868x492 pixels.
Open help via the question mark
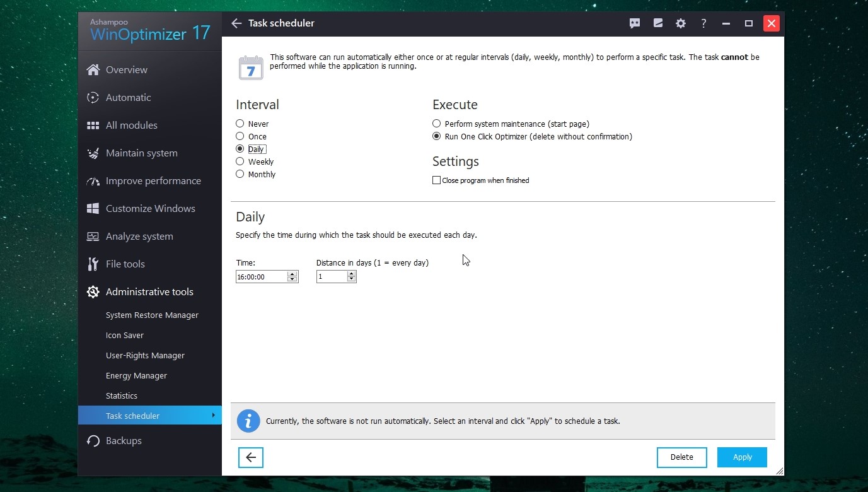pyautogui.click(x=703, y=23)
